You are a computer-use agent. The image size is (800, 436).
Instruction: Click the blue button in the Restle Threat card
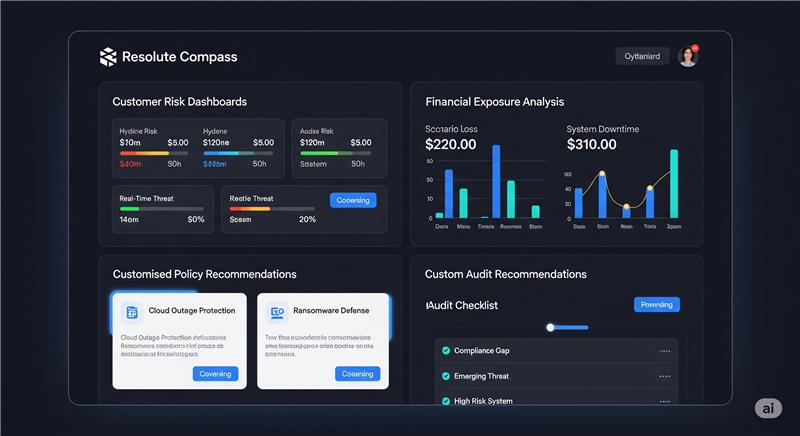click(x=353, y=200)
